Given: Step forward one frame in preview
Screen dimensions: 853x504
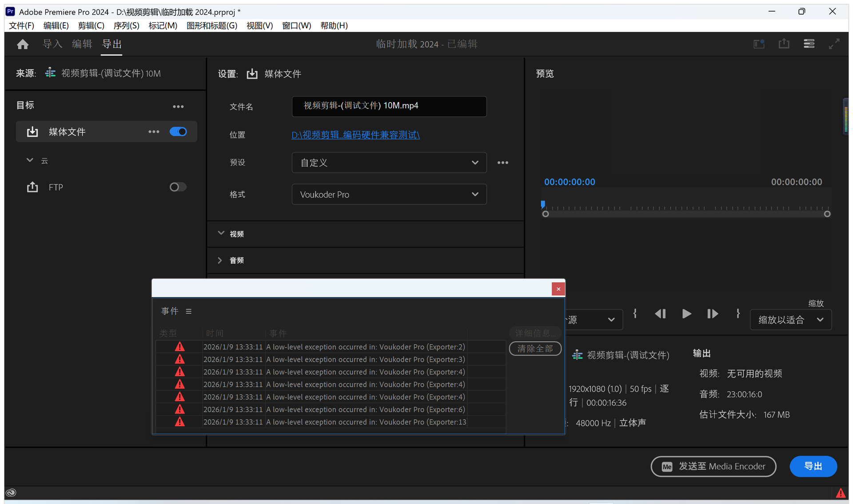Looking at the screenshot, I should pos(712,314).
